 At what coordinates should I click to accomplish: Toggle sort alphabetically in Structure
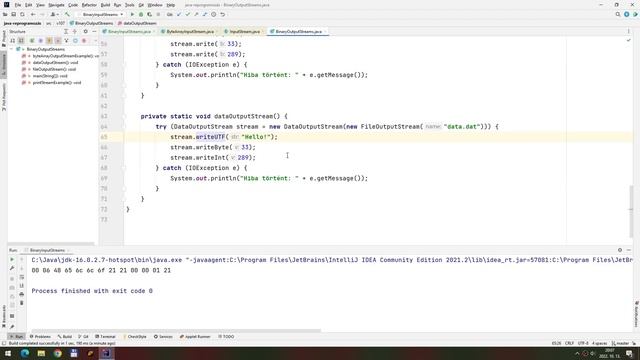click(x=21, y=40)
